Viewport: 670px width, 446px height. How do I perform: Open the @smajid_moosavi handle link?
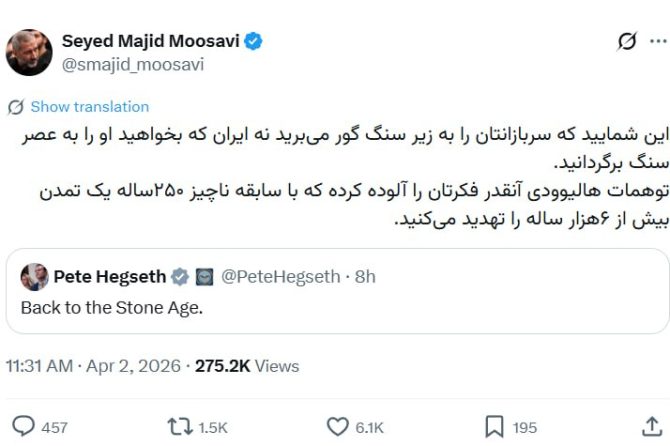tap(133, 64)
